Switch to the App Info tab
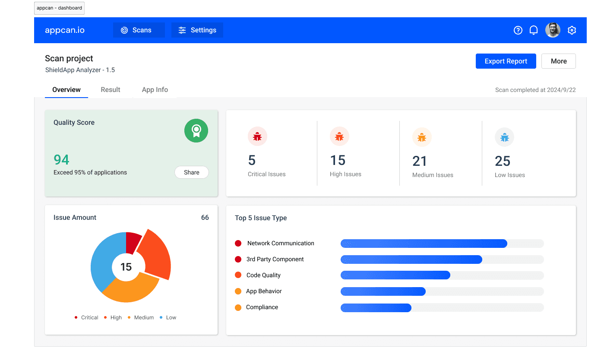 (155, 90)
